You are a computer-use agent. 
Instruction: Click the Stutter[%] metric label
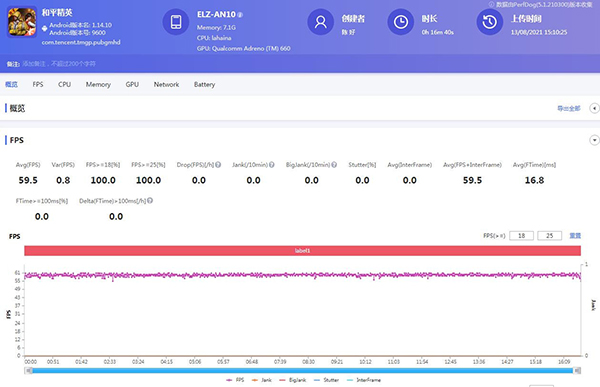point(362,165)
